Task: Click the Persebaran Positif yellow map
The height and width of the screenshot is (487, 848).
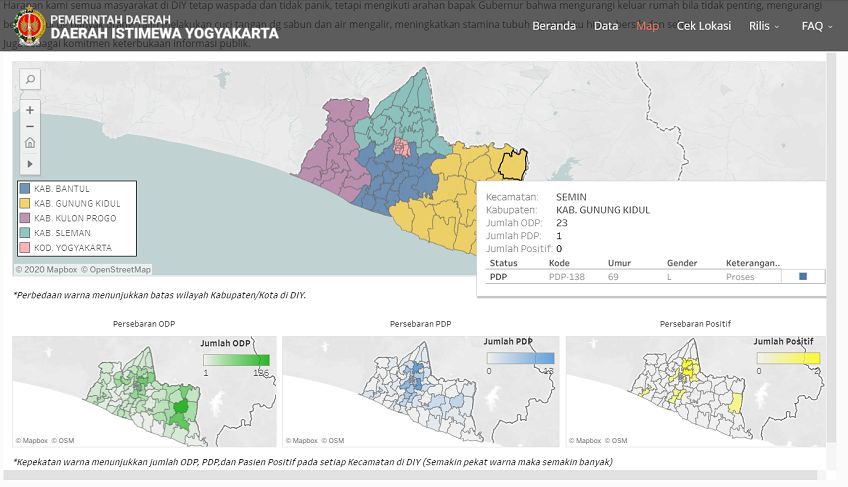Action: point(695,392)
